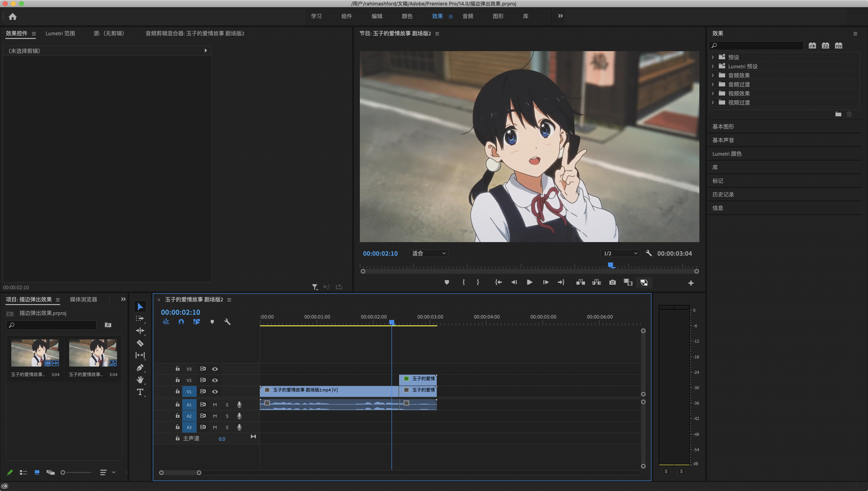Mute audio track A1

coord(215,405)
